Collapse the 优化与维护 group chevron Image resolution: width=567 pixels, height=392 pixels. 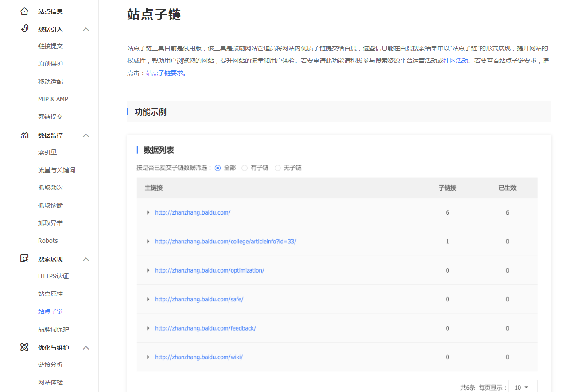point(86,347)
